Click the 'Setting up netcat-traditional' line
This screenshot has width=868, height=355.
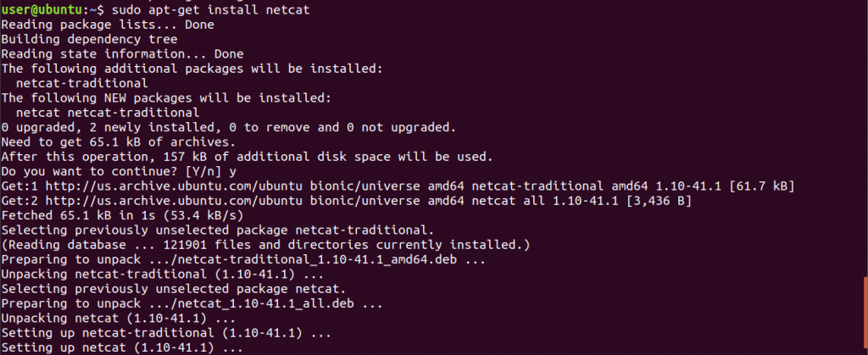pos(166,334)
